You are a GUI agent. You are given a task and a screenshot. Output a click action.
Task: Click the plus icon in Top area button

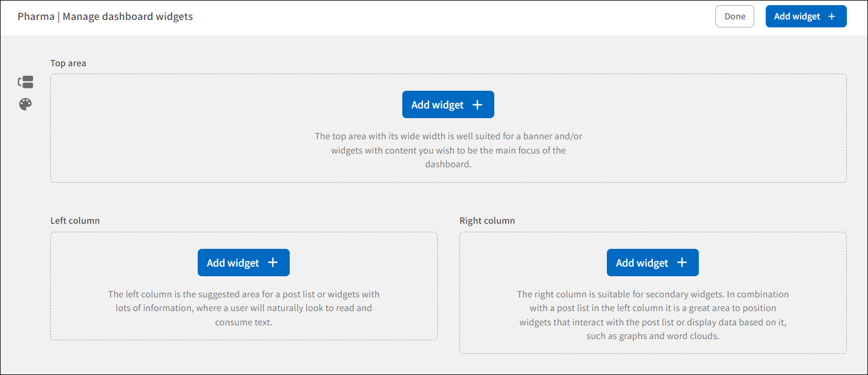(x=477, y=104)
